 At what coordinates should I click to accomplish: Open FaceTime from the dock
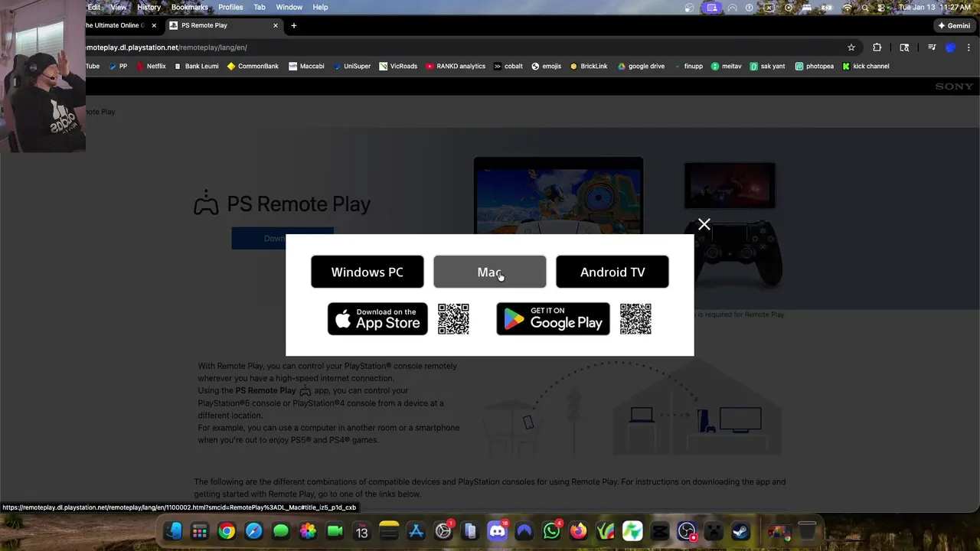click(335, 531)
